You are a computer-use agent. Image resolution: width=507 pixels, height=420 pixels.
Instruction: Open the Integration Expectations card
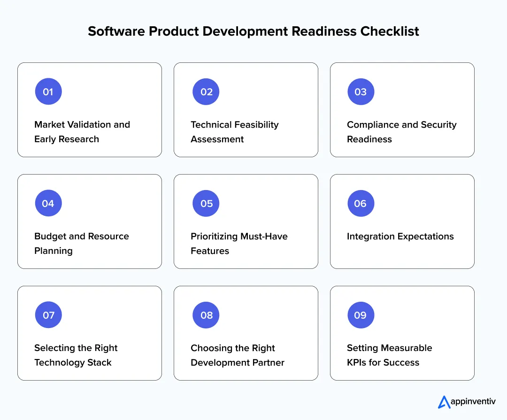point(402,221)
